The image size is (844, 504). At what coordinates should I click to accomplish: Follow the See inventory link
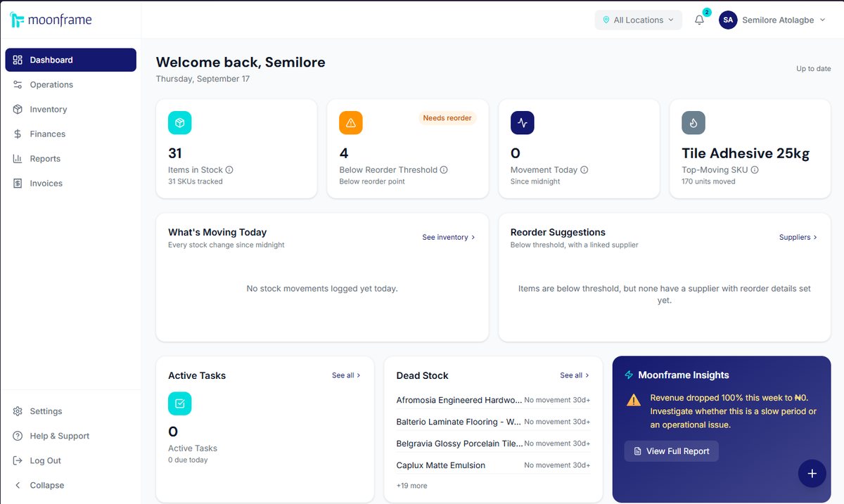point(449,238)
